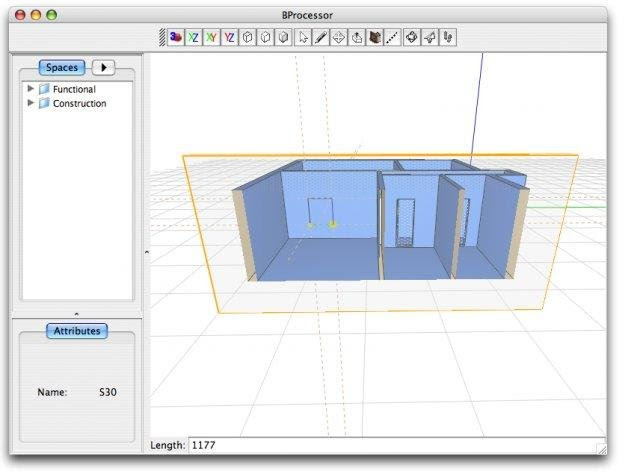Select the Functional folder item
This screenshot has height=474, width=640.
coord(68,89)
